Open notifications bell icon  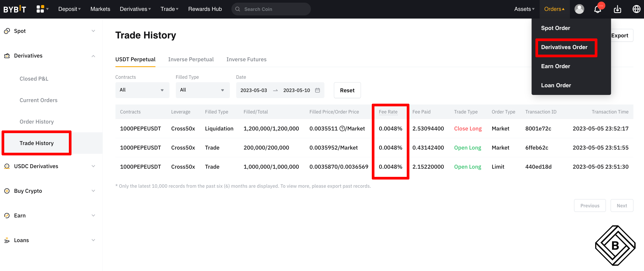[598, 9]
